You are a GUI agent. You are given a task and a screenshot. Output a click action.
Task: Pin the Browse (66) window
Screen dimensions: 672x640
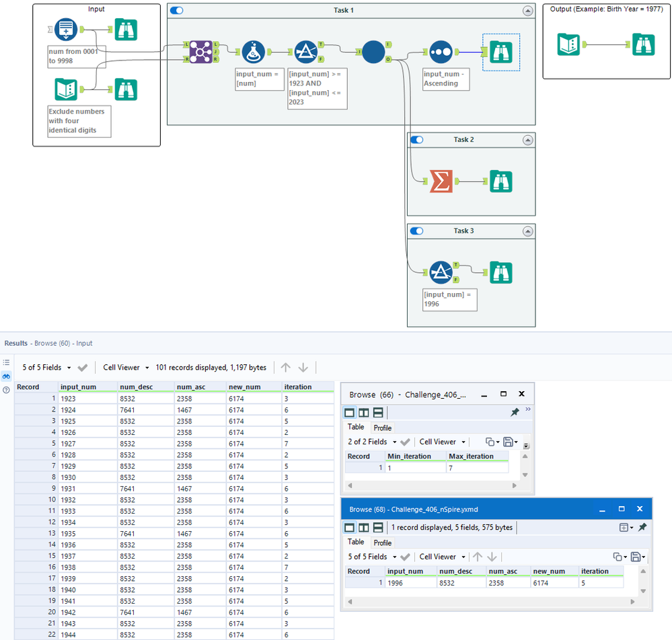(x=515, y=413)
